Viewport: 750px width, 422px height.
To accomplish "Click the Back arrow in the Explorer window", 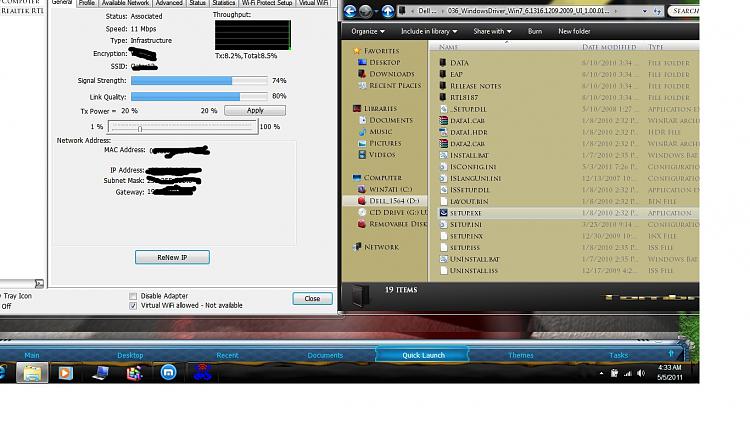I will [350, 11].
